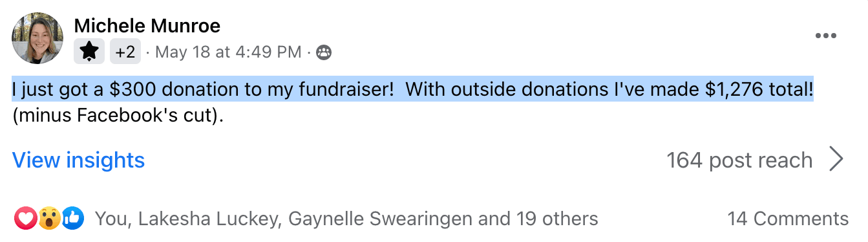This screenshot has width=868, height=242.
Task: Click the blue thumbs-up like reaction icon
Action: point(73,219)
